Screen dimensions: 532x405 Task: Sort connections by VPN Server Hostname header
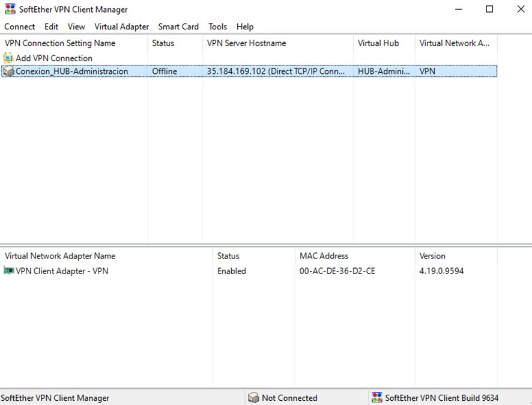[246, 43]
